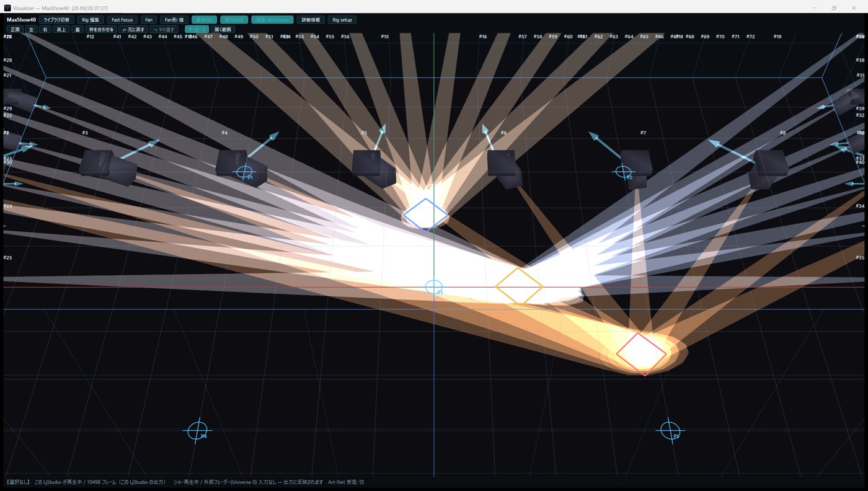Switch to 真上 top view

tap(61, 29)
